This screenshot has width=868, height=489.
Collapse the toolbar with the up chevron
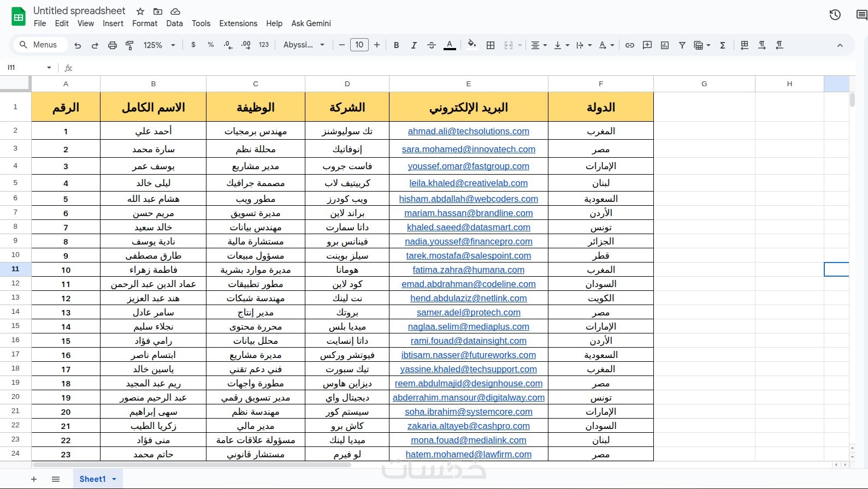tap(840, 45)
